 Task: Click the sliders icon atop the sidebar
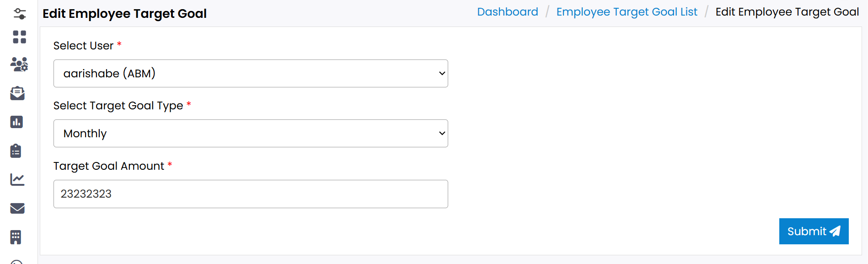point(19,14)
